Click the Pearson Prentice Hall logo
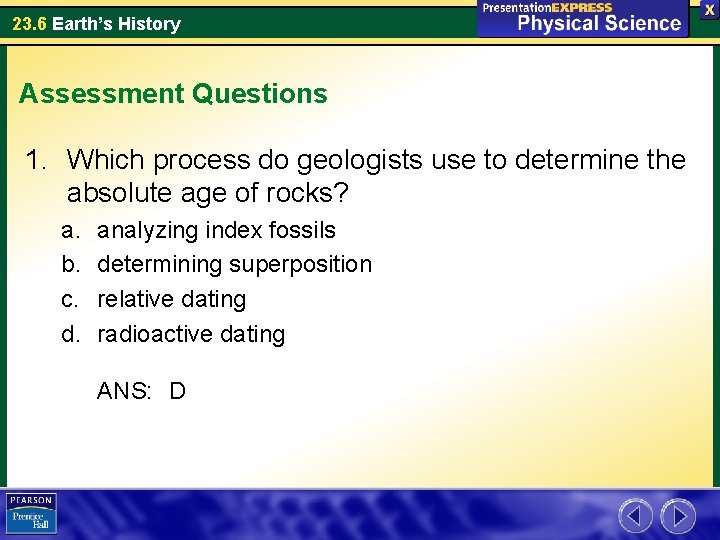The image size is (720, 540). tap(31, 513)
